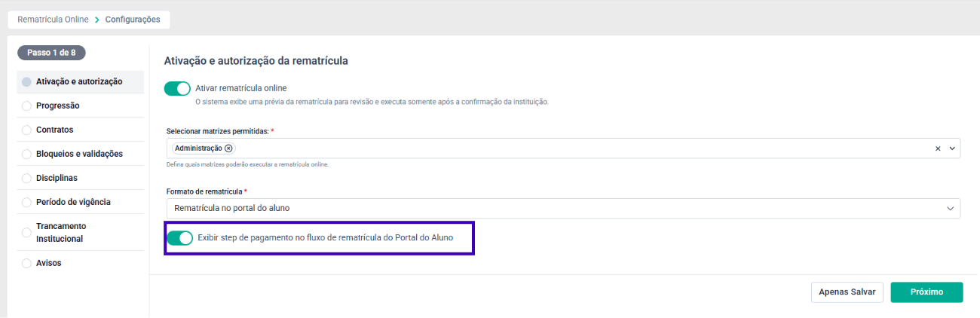Go to Período de vigência step
Viewport: 980px width, 318px height.
coord(73,202)
